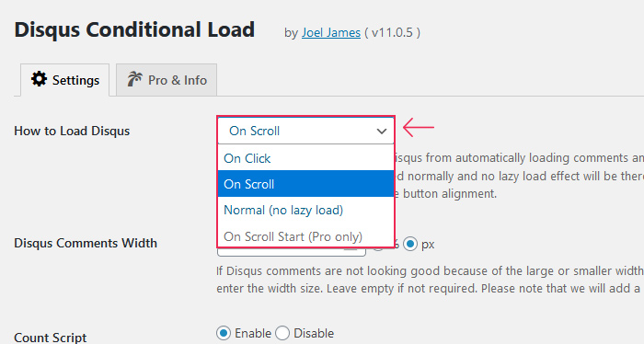
Task: Select the highlighted On Scroll option
Action: [306, 184]
